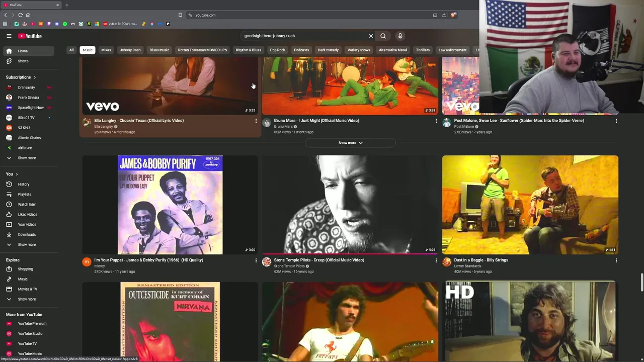Select the 'Blues music' filter chip
This screenshot has height=362, width=644.
click(x=159, y=50)
